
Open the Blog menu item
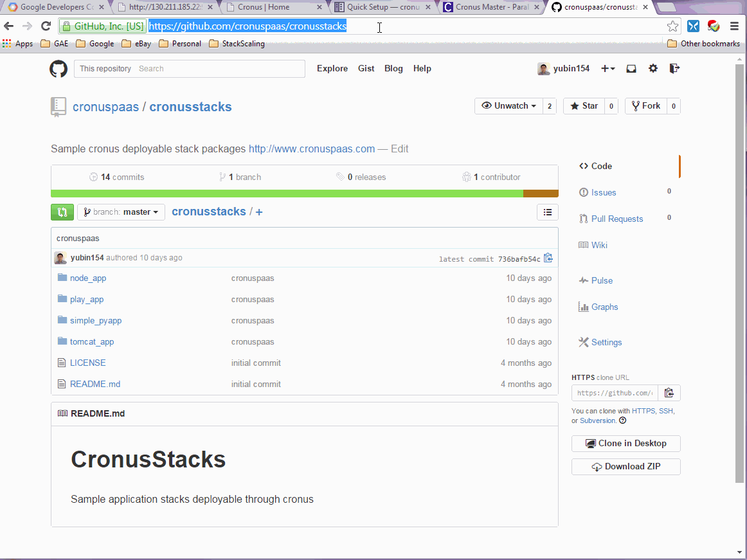pyautogui.click(x=393, y=69)
